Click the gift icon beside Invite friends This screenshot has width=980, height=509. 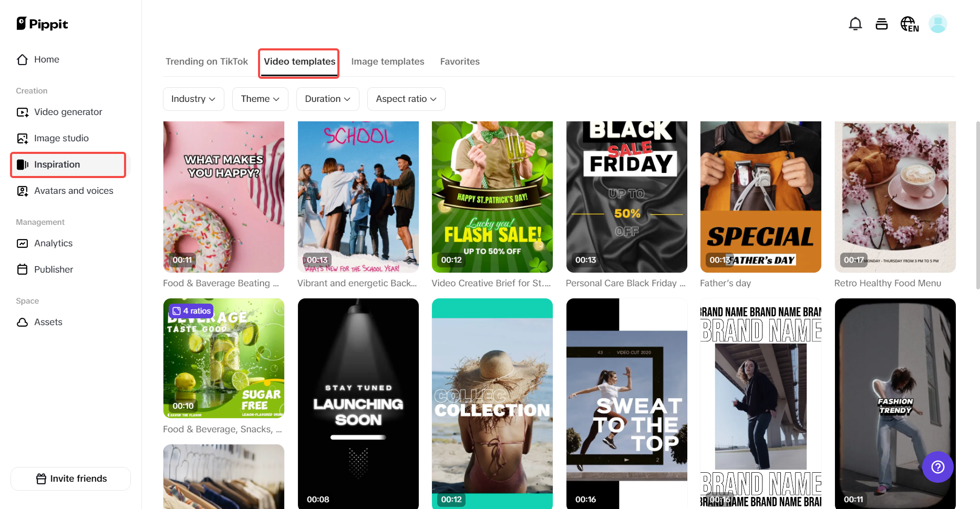click(41, 479)
